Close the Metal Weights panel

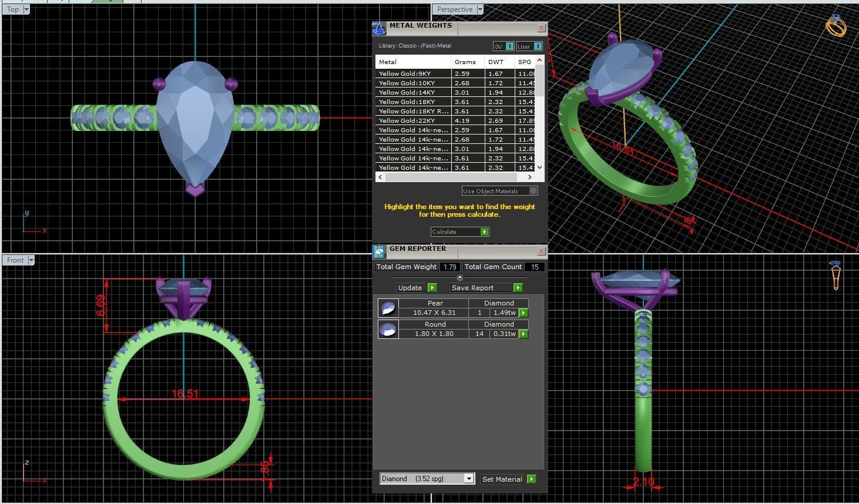541,28
